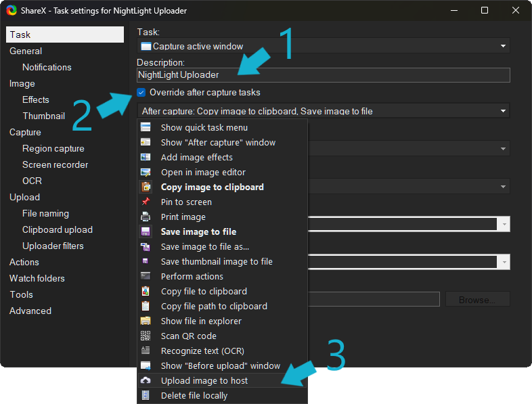Open the Task dropdown showing Capture active window
Screen dimensions: 532x404
click(323, 46)
